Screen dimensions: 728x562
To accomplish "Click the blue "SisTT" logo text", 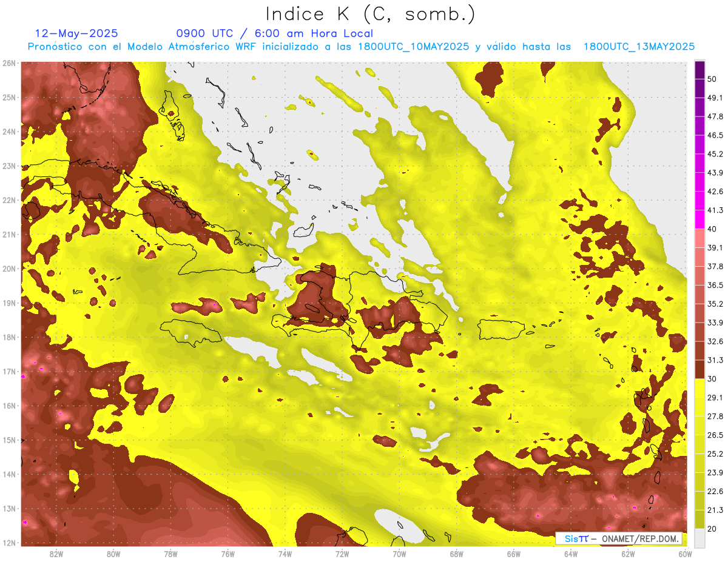I will click(576, 538).
